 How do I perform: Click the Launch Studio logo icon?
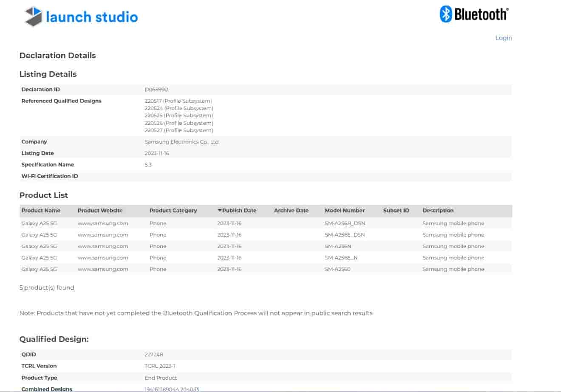coord(34,17)
